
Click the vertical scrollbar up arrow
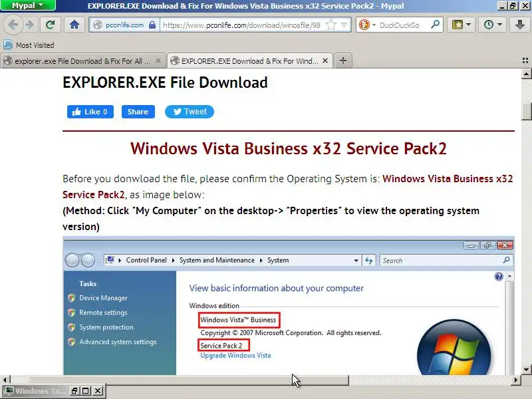(x=526, y=74)
